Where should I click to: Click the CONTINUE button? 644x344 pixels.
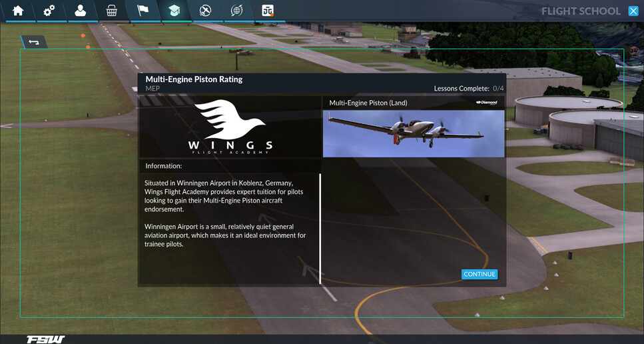(479, 274)
